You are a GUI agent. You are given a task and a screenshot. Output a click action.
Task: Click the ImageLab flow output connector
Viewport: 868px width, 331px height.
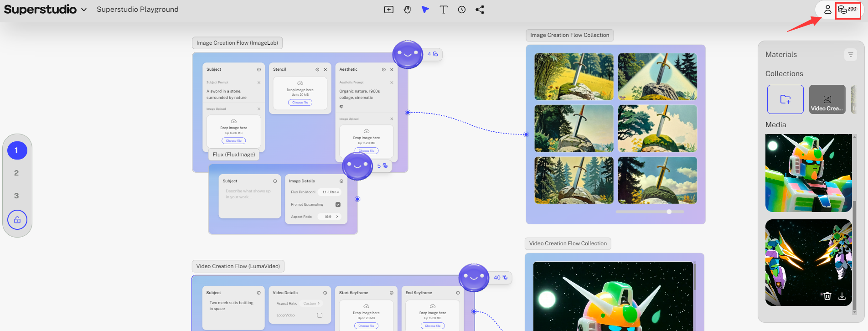(x=408, y=113)
